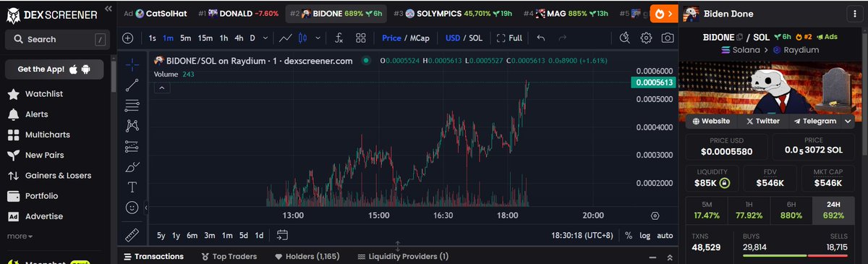Switch chart currency to USD
The image size is (868, 264).
[453, 38]
